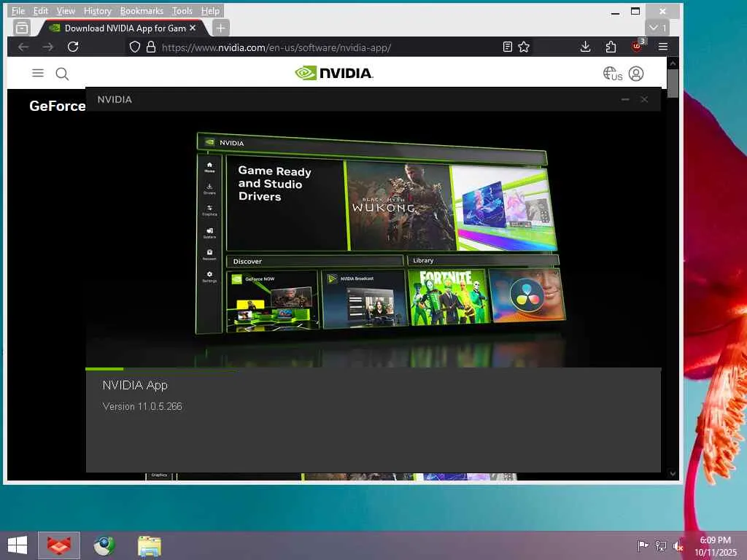Open the Tools menu
747x560 pixels.
click(182, 10)
